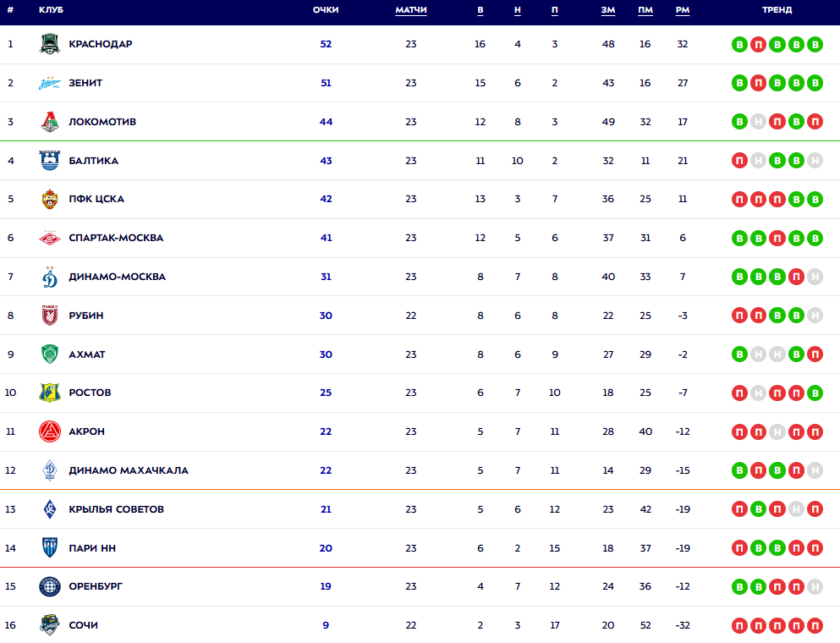Click the Sochi club logo
The width and height of the screenshot is (840, 643).
tap(50, 625)
